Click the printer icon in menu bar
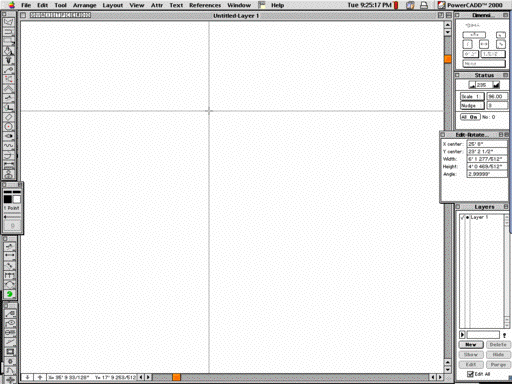Viewport: 512px width, 384px height. (424, 5)
